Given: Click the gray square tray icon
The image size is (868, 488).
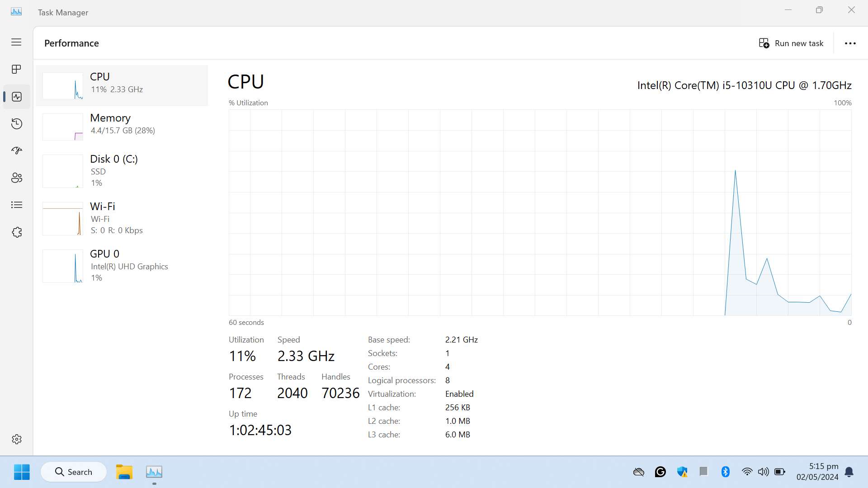Looking at the screenshot, I should pyautogui.click(x=703, y=472).
